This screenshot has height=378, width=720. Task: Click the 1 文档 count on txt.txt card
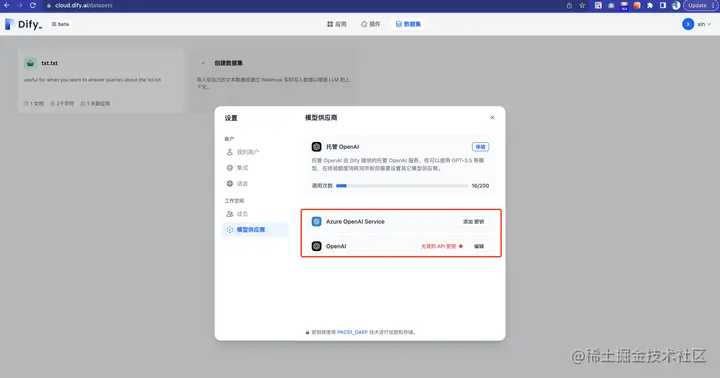pos(34,103)
